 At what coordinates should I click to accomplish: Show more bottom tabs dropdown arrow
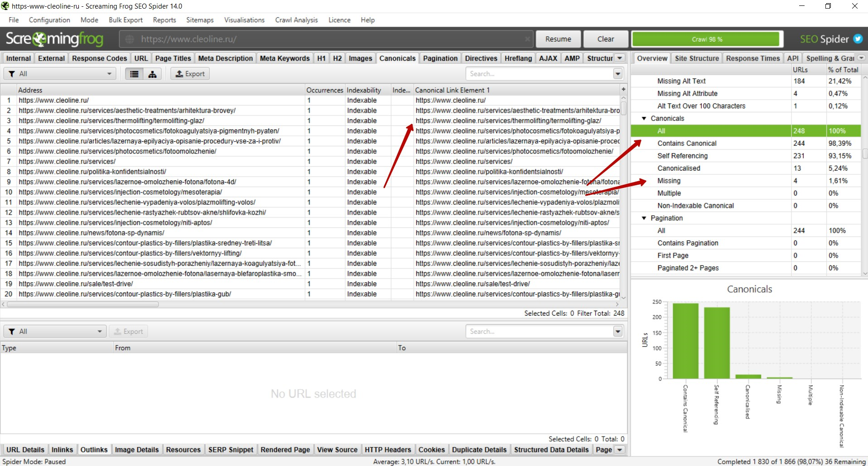(620, 450)
